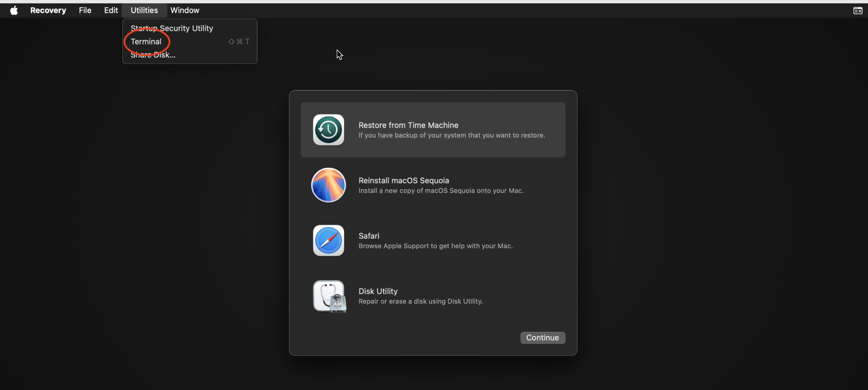Viewport: 868px width, 390px height.
Task: Open the File menu
Action: coord(85,10)
